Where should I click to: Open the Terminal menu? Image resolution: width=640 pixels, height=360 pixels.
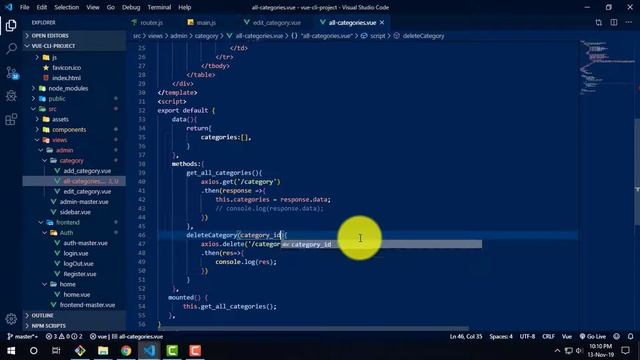[x=159, y=7]
